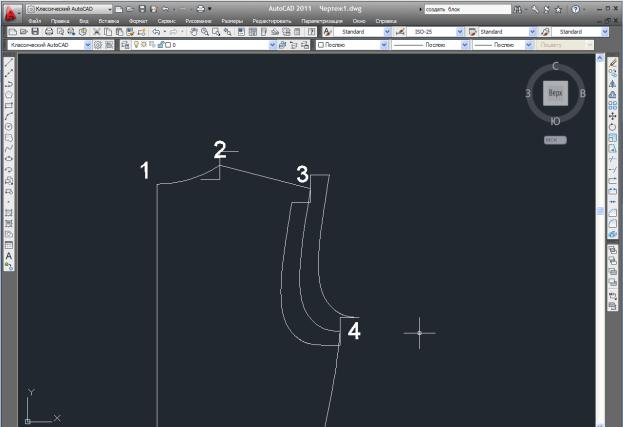Viewport: 623px width, 427px height.
Task: Click the ViewCube north C compass label
Action: point(555,66)
